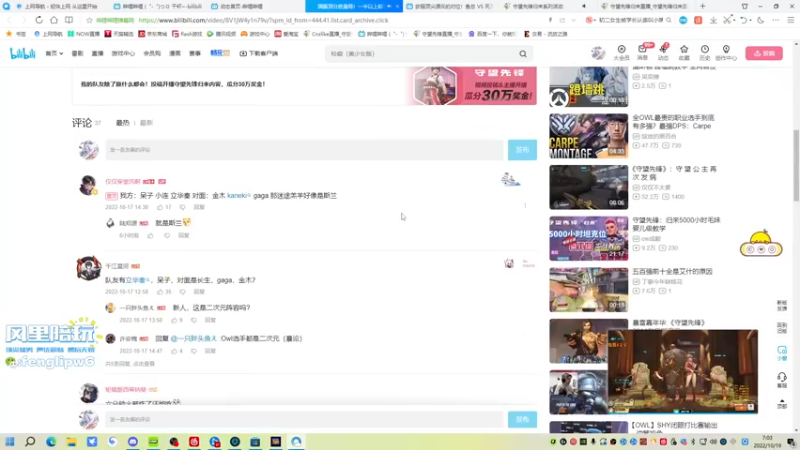
Task: Open the 赛事 nav item
Action: (x=195, y=53)
